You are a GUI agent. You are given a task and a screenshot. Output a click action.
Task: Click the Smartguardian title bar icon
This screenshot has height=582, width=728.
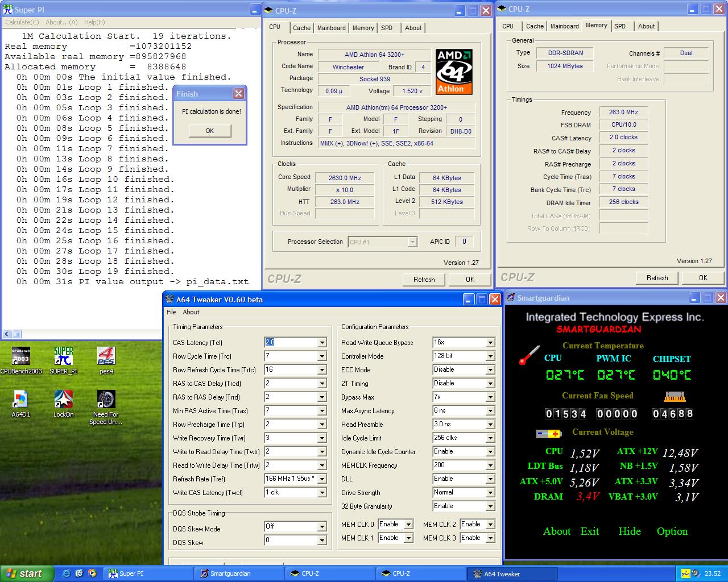point(511,297)
